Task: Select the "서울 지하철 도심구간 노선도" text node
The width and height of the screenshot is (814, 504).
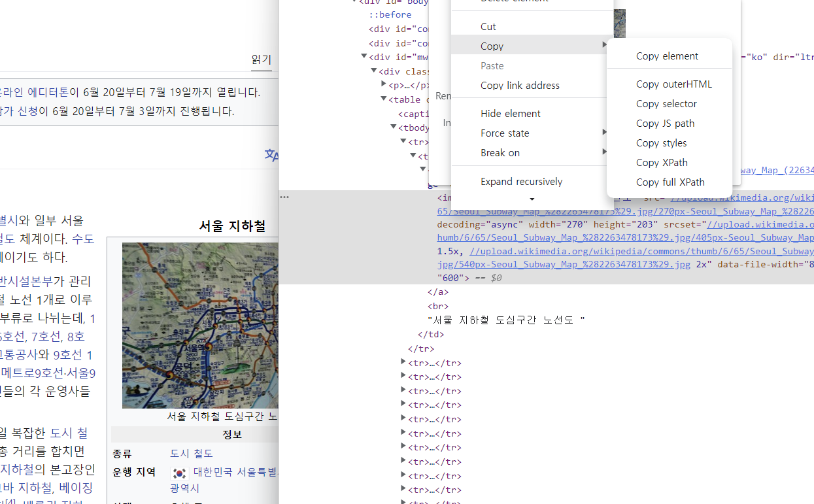Action: pos(506,320)
